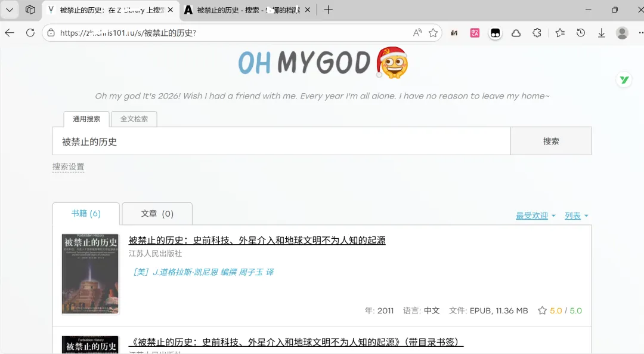Image resolution: width=644 pixels, height=354 pixels.
Task: View site info via lock icon
Action: click(x=51, y=33)
